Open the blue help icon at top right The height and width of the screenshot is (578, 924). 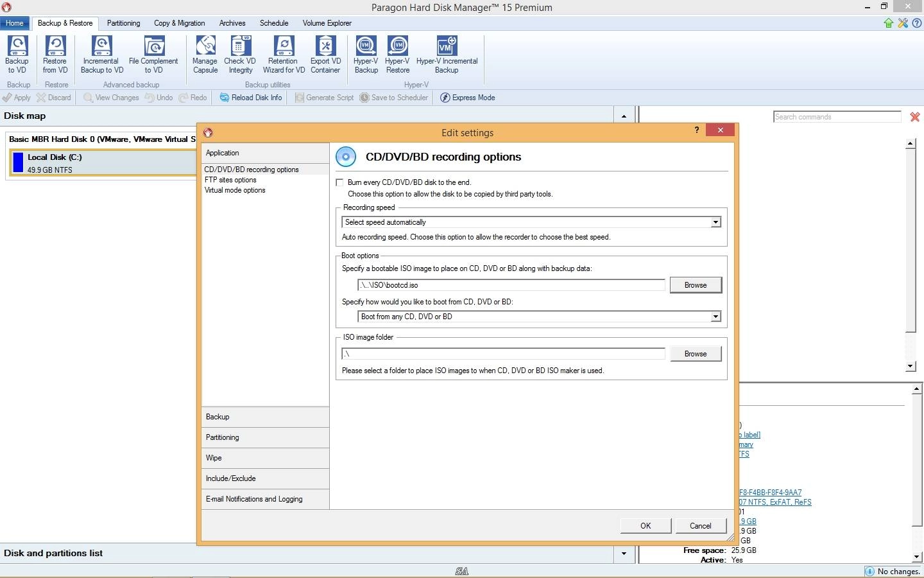(916, 23)
